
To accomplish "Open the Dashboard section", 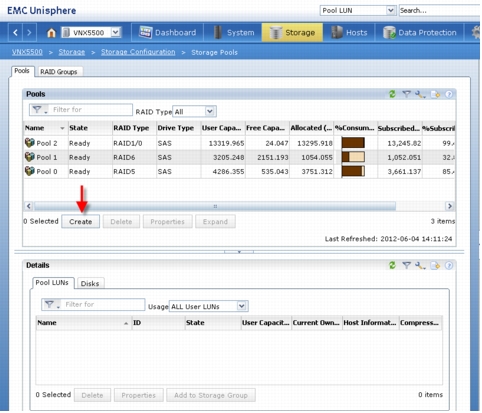I will pyautogui.click(x=167, y=33).
